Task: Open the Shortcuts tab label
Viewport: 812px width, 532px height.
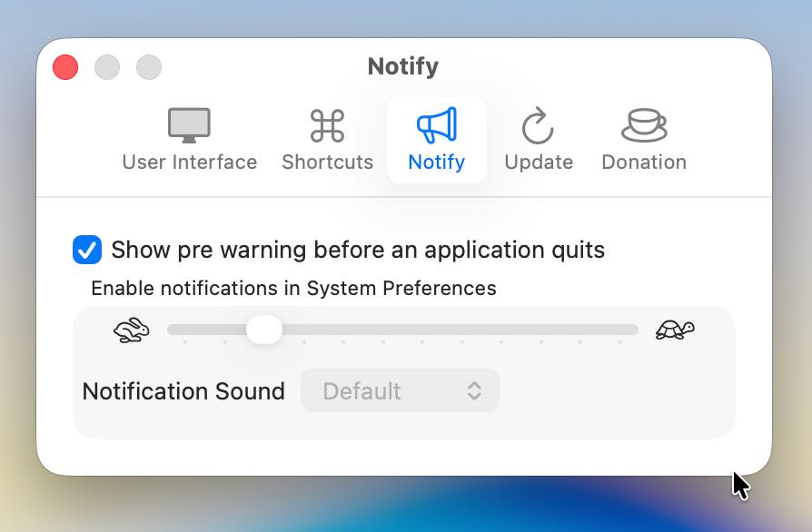Action: point(327,163)
